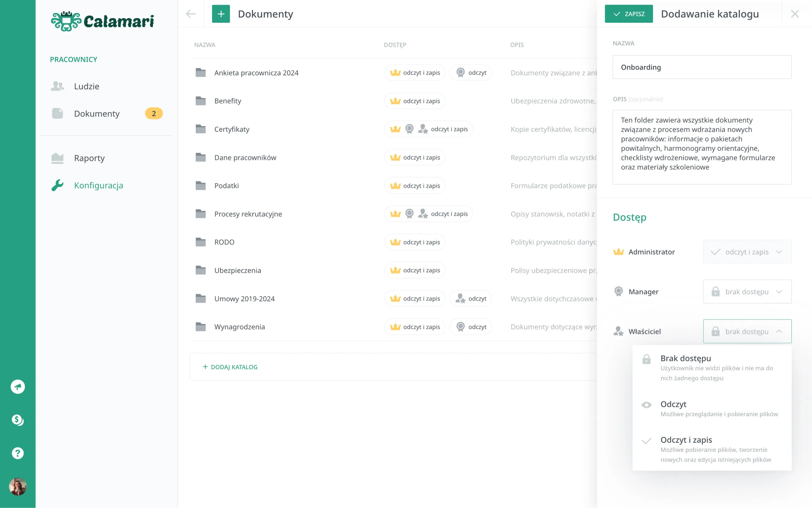Open the Dane pracowników folder
812x508 pixels.
click(x=245, y=157)
